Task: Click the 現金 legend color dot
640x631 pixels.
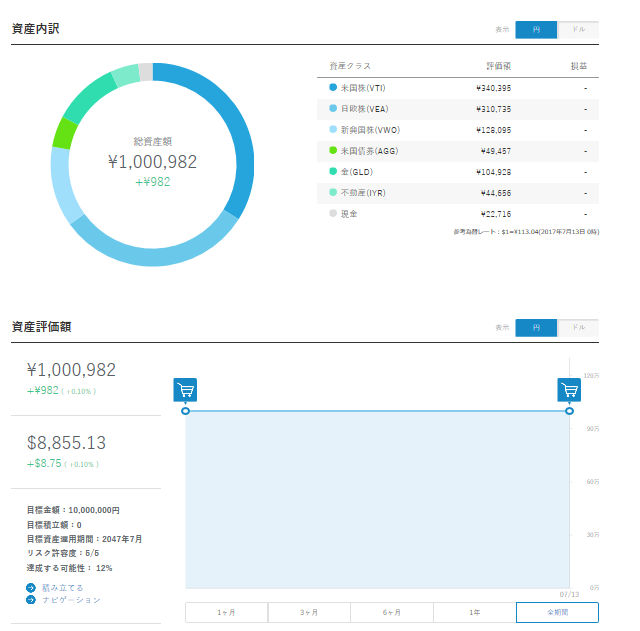Action: pyautogui.click(x=333, y=213)
